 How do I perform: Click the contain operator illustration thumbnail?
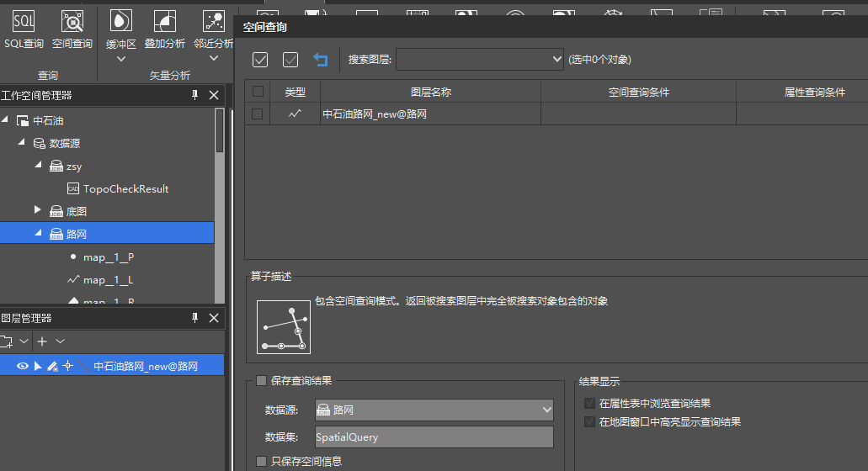(284, 326)
